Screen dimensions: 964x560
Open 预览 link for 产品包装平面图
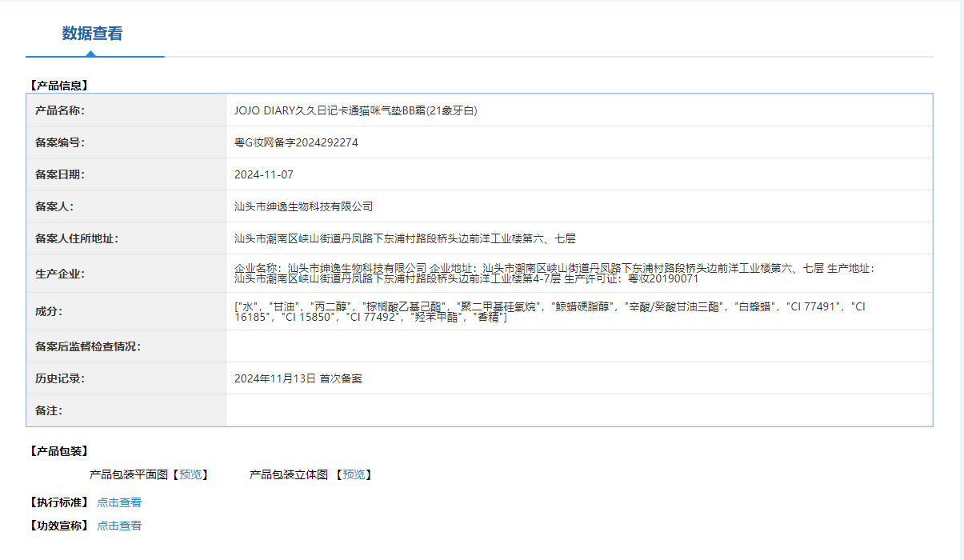coord(190,474)
